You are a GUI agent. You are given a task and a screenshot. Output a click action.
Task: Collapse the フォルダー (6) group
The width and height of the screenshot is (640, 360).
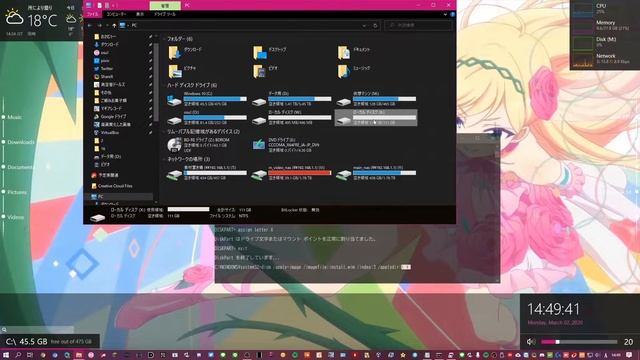point(164,39)
